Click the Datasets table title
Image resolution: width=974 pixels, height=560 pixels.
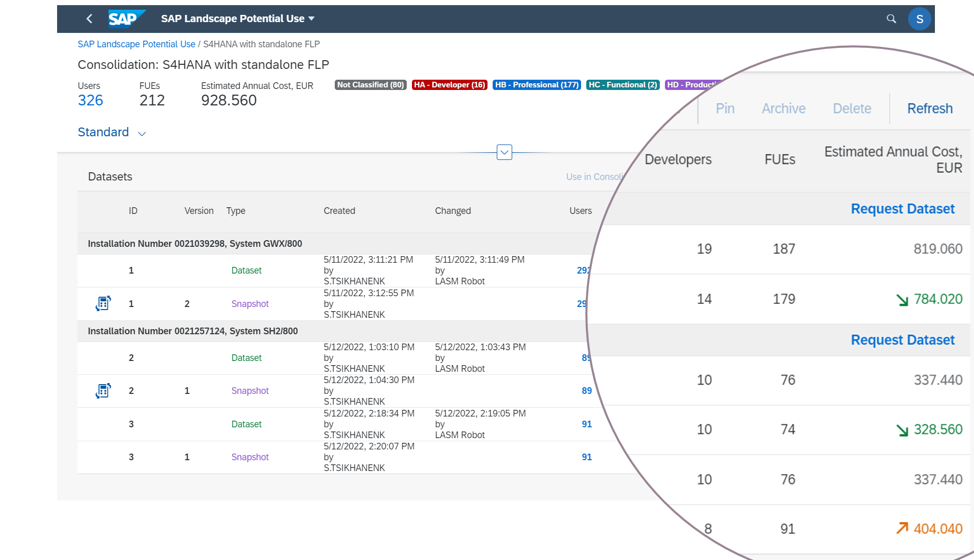point(110,176)
